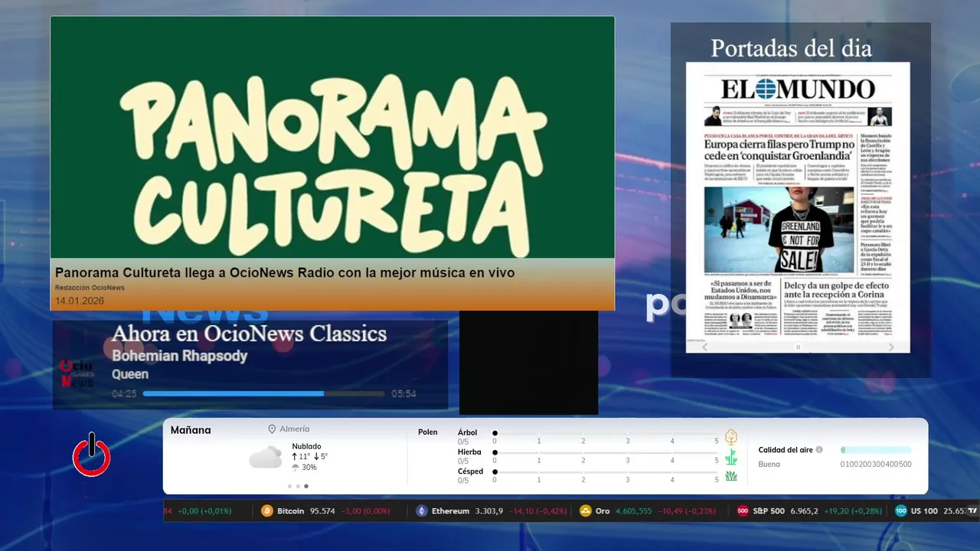Click the Almería location name
This screenshot has height=551, width=980.
click(295, 429)
